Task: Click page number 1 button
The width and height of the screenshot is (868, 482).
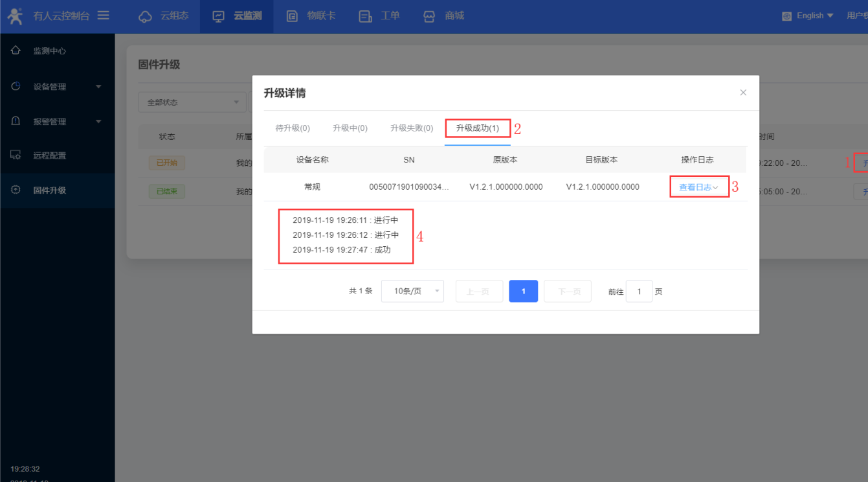Action: [523, 292]
